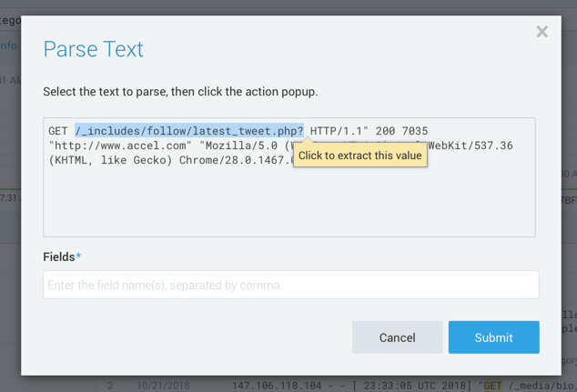Click the highlighted latest_tweet.php path text
Image resolution: width=577 pixels, height=392 pixels.
pyautogui.click(x=189, y=131)
